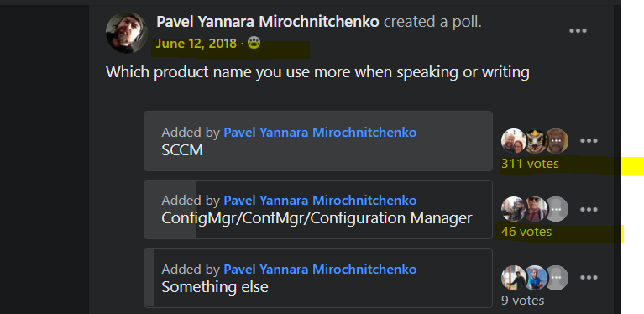The height and width of the screenshot is (314, 644).
Task: Show more voters for the ConfigMgr option
Action: (x=557, y=209)
